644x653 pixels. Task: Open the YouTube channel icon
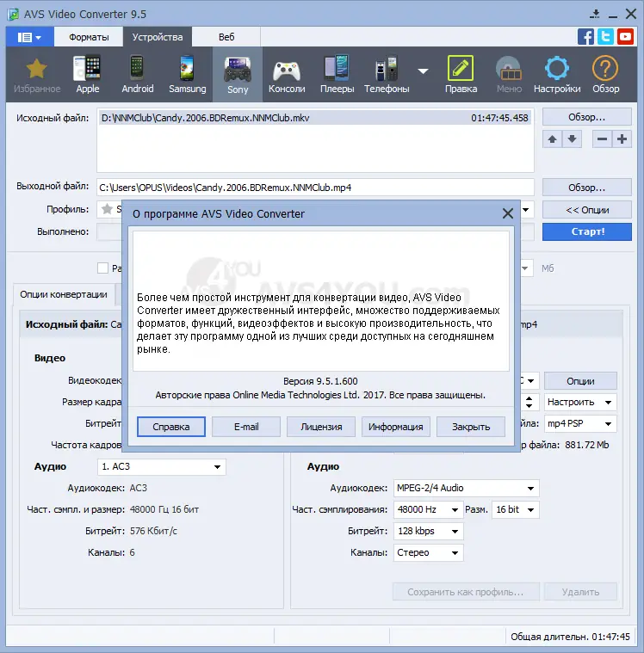(x=625, y=37)
